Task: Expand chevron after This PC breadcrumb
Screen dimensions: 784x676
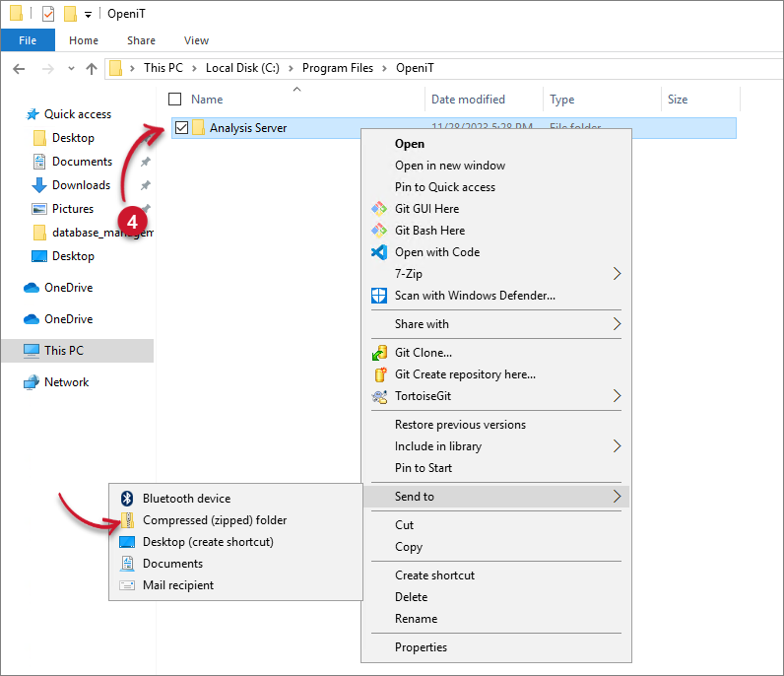Action: (x=194, y=69)
